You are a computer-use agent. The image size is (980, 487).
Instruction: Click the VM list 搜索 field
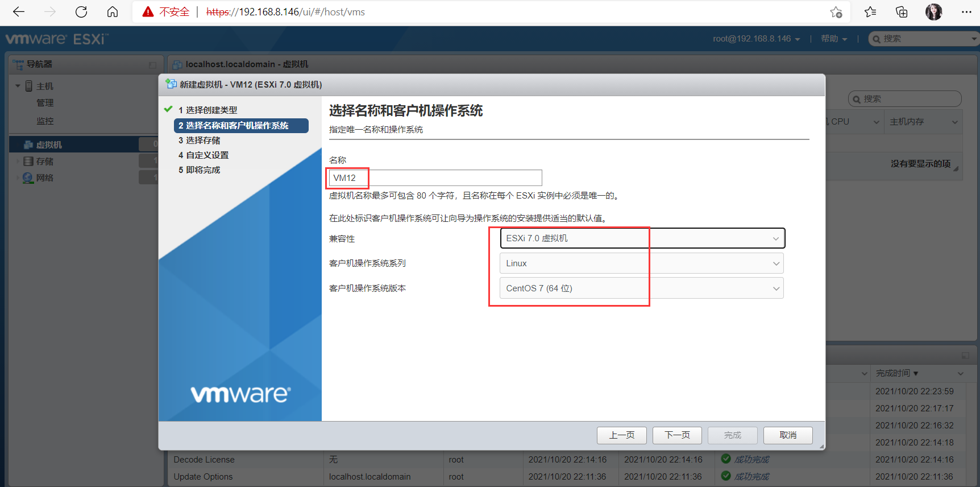click(904, 99)
